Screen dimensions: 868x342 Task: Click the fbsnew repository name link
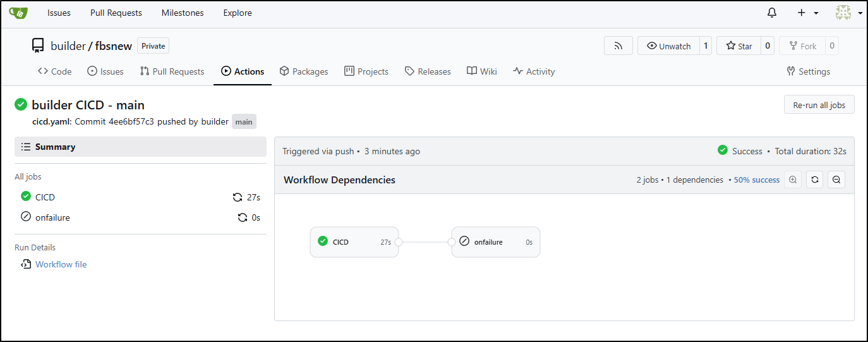(113, 46)
